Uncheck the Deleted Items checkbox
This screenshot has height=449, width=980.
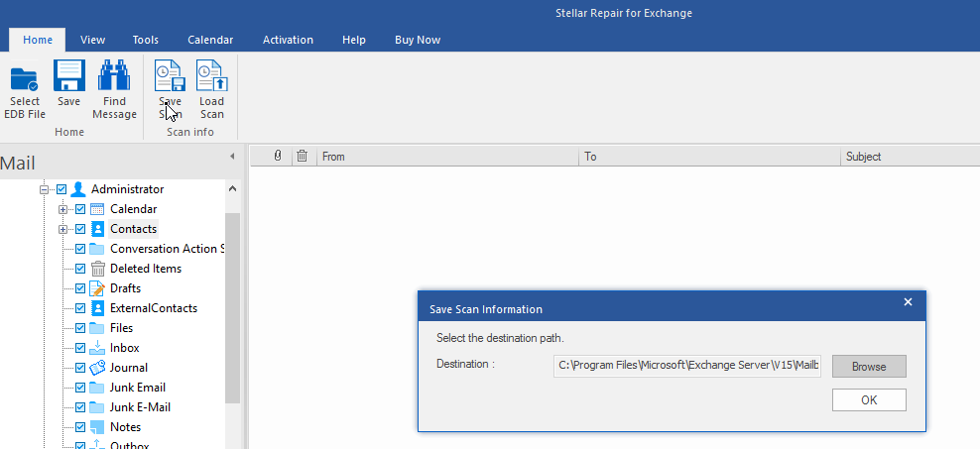[80, 269]
